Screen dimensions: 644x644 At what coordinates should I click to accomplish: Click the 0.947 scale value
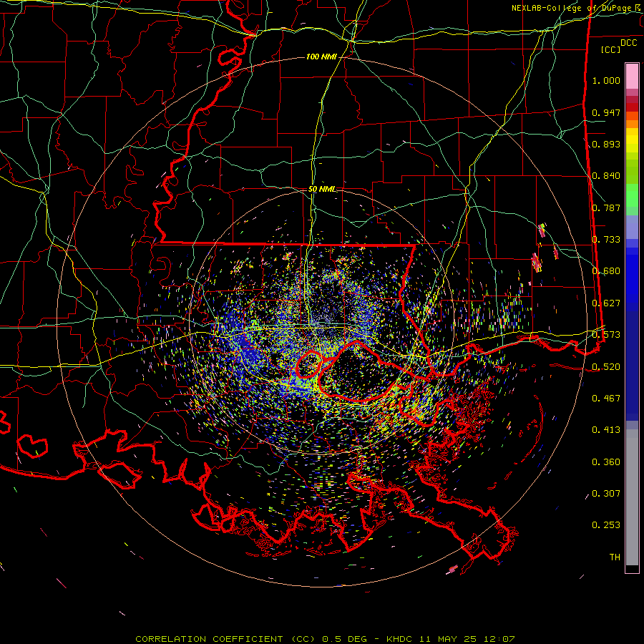pyautogui.click(x=606, y=112)
